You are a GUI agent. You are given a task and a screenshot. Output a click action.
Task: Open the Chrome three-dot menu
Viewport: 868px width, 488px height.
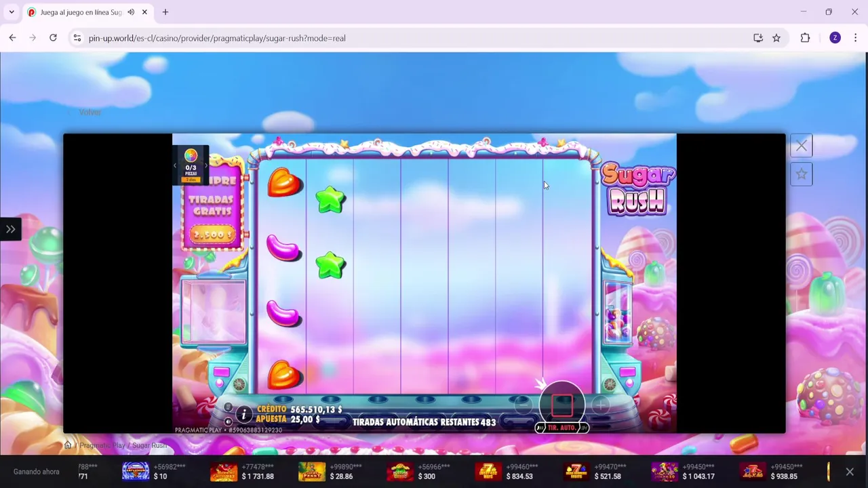pos(855,38)
